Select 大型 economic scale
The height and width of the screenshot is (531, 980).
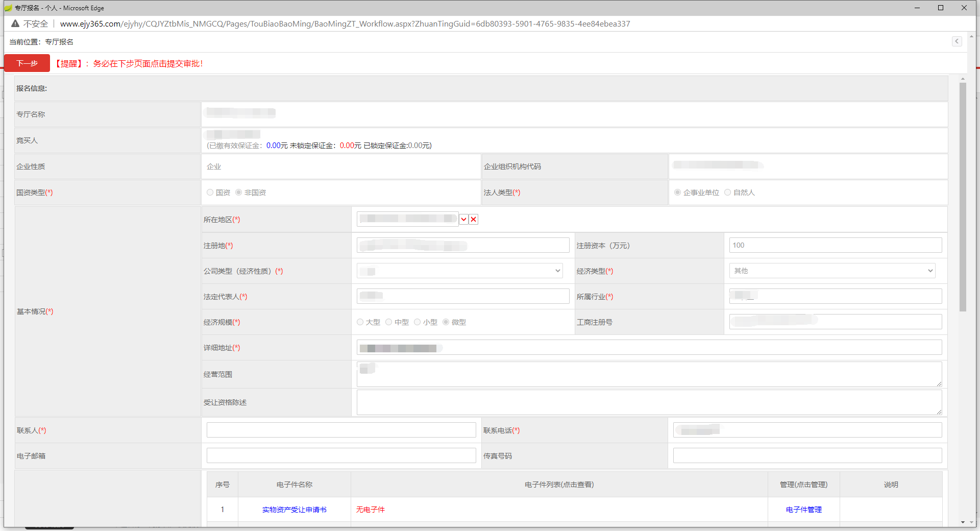[360, 322]
